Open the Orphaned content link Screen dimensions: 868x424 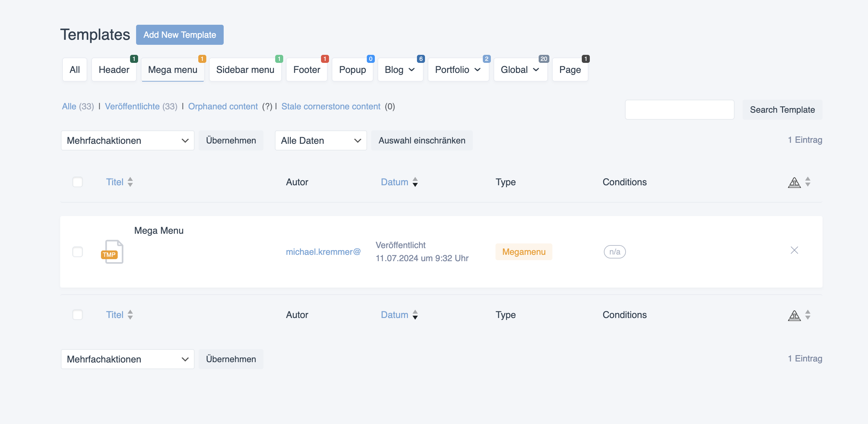click(x=223, y=107)
